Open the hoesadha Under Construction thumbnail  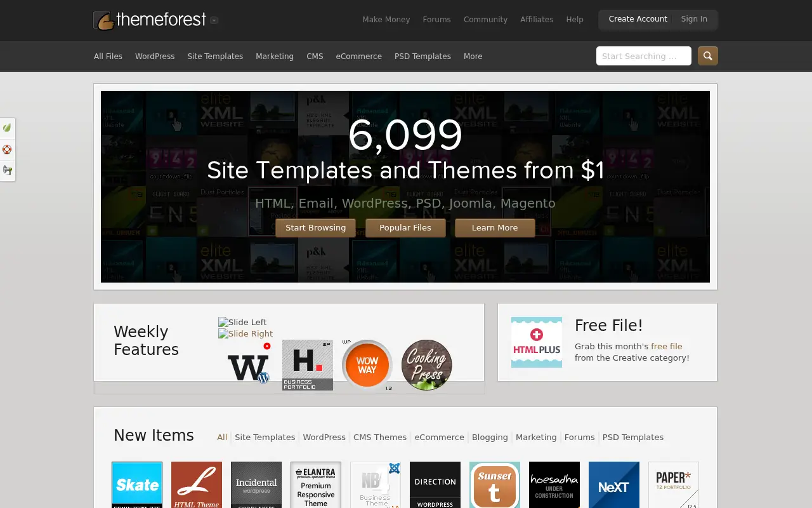(x=554, y=485)
